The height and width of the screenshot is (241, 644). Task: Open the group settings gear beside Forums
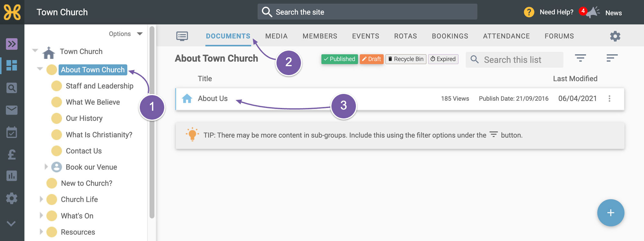pos(615,36)
